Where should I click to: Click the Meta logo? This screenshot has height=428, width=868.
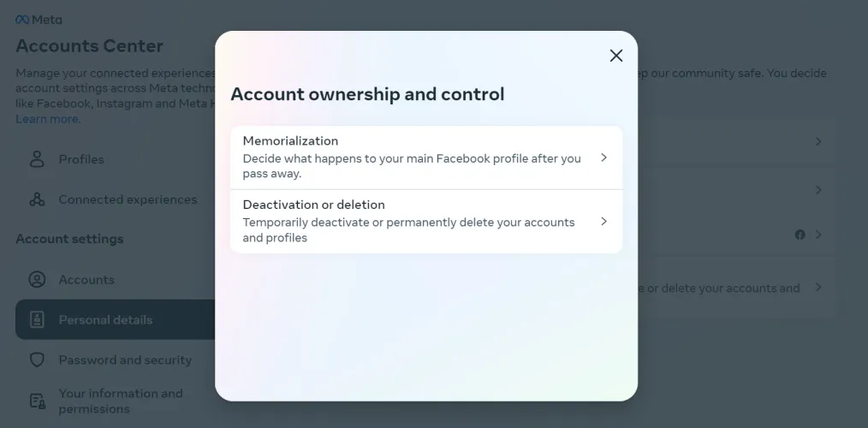[x=39, y=20]
